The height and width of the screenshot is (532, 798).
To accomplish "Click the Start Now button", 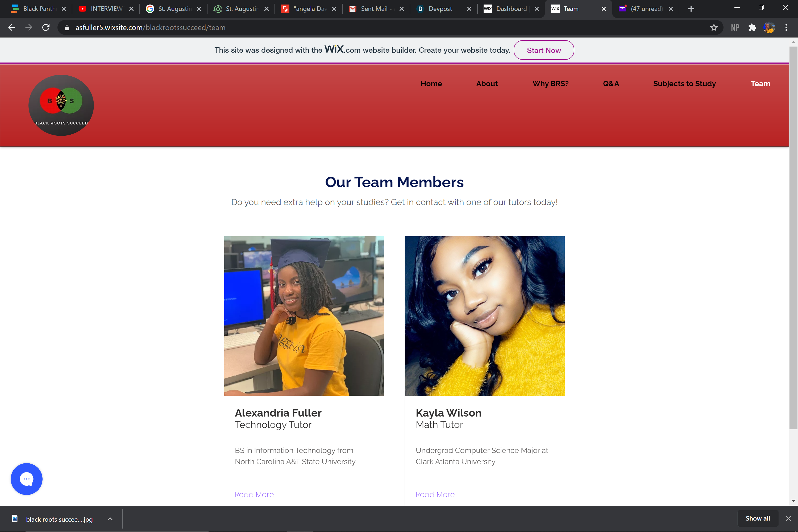I will pyautogui.click(x=543, y=50).
